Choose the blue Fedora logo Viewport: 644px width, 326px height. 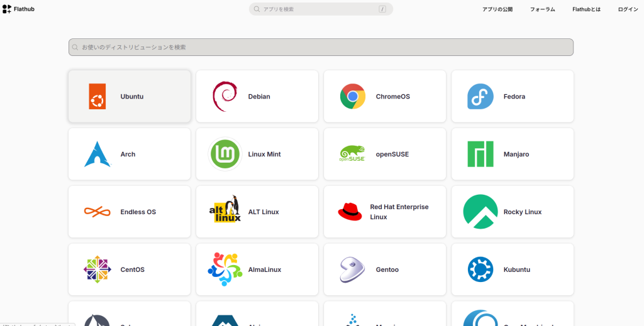[480, 96]
